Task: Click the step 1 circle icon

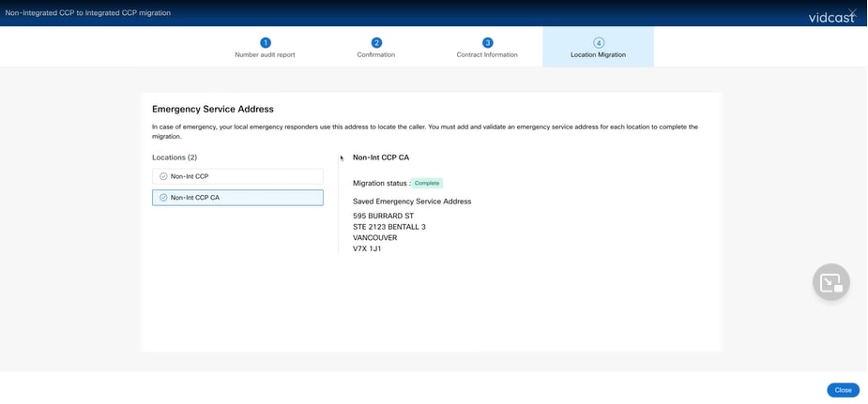Action: point(266,42)
